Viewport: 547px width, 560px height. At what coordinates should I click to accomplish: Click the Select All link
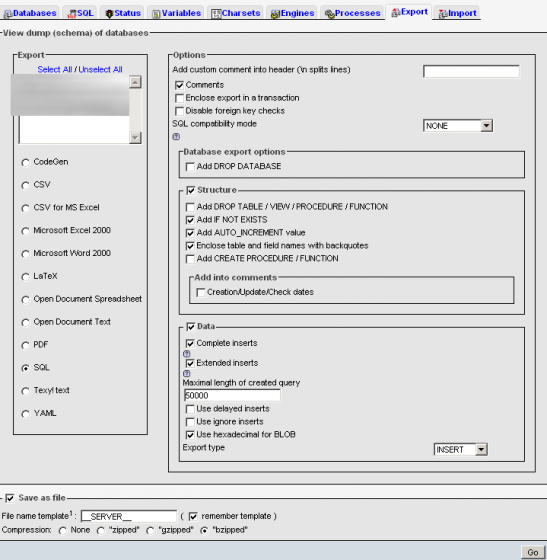point(55,70)
